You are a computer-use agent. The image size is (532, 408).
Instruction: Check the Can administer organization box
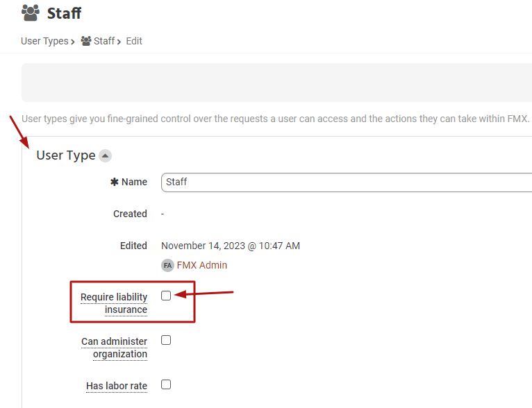(166, 340)
